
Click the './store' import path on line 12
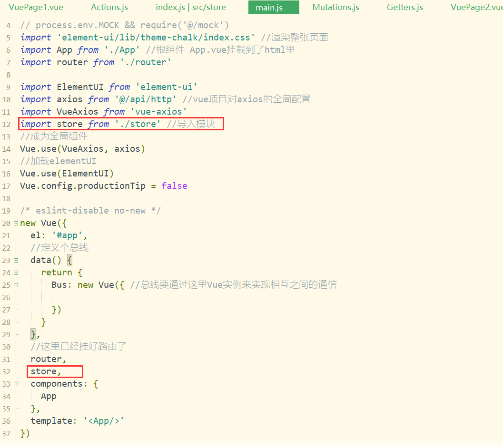(138, 124)
